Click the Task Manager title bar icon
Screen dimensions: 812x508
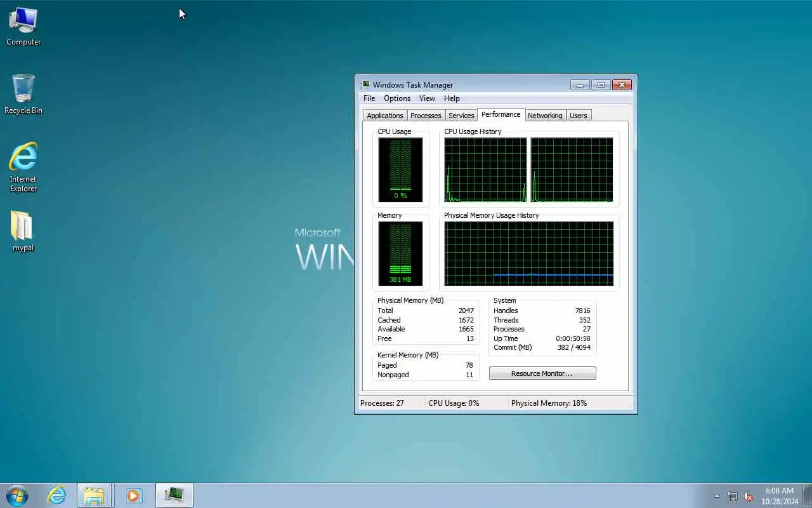365,85
